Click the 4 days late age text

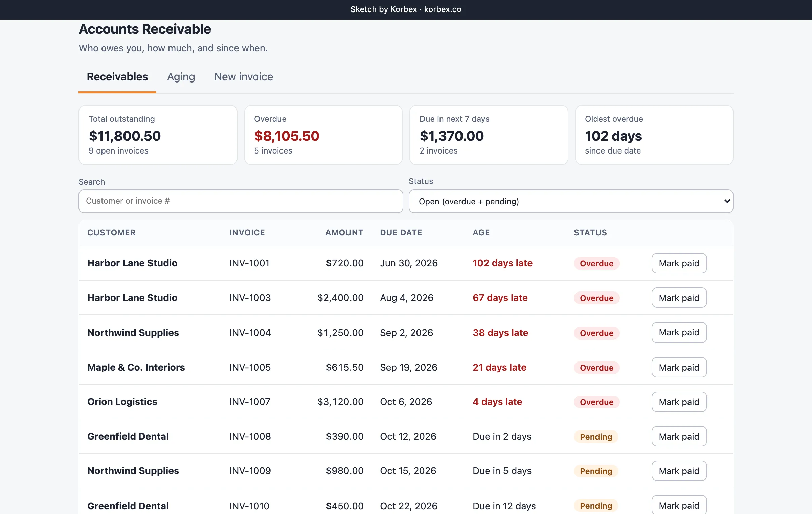pyautogui.click(x=497, y=402)
